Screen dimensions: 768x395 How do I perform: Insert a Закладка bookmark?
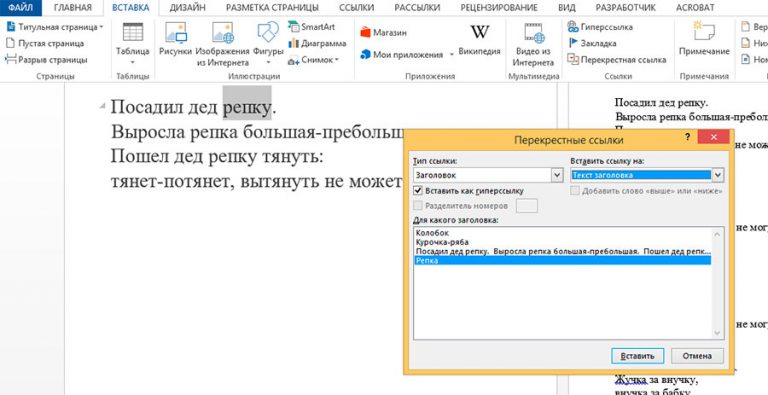pos(592,43)
